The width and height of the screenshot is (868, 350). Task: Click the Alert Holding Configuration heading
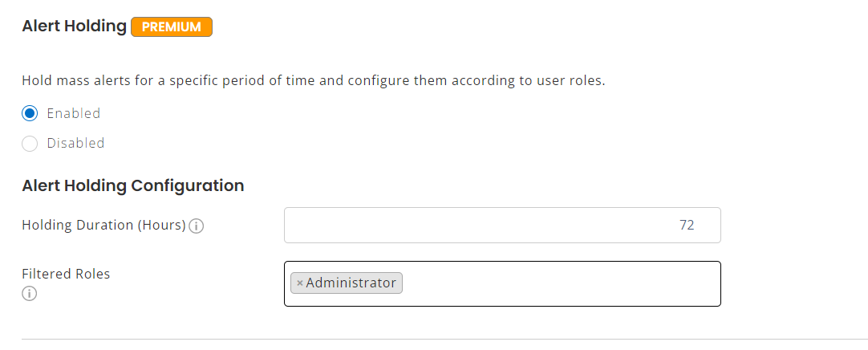(132, 186)
